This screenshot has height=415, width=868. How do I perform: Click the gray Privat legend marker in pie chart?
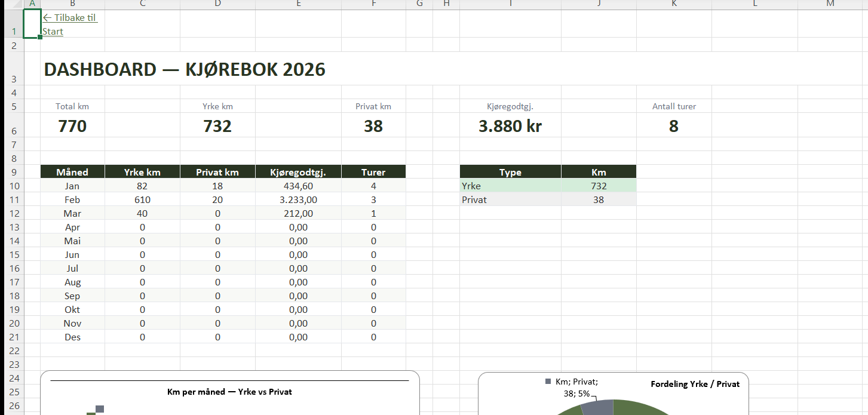(x=548, y=381)
